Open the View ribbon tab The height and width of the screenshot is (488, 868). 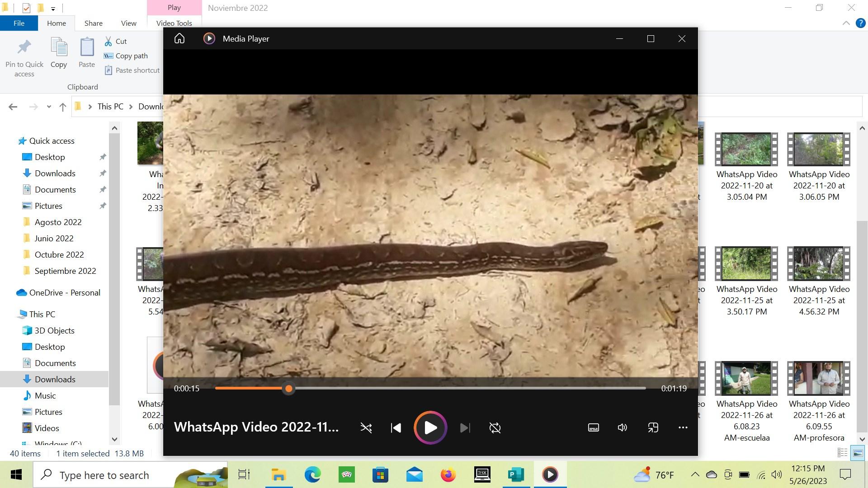(x=128, y=23)
